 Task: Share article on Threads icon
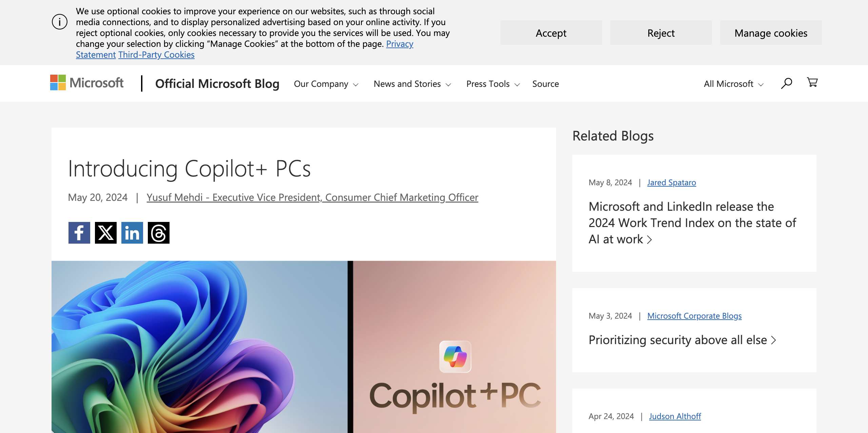tap(158, 233)
